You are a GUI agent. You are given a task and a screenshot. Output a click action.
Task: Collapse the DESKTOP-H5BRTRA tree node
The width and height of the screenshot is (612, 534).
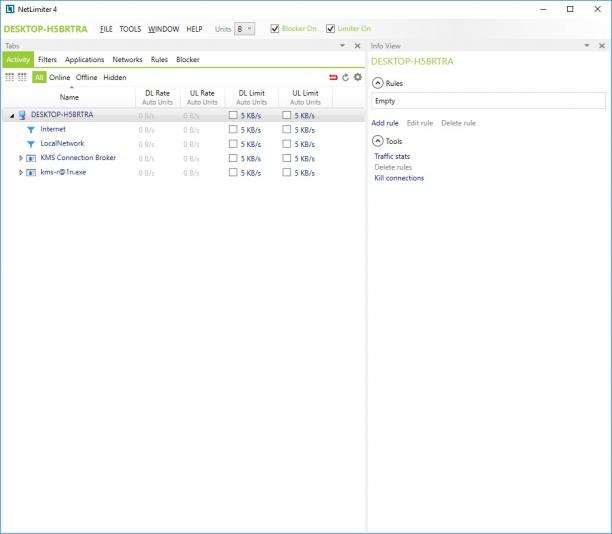click(12, 116)
